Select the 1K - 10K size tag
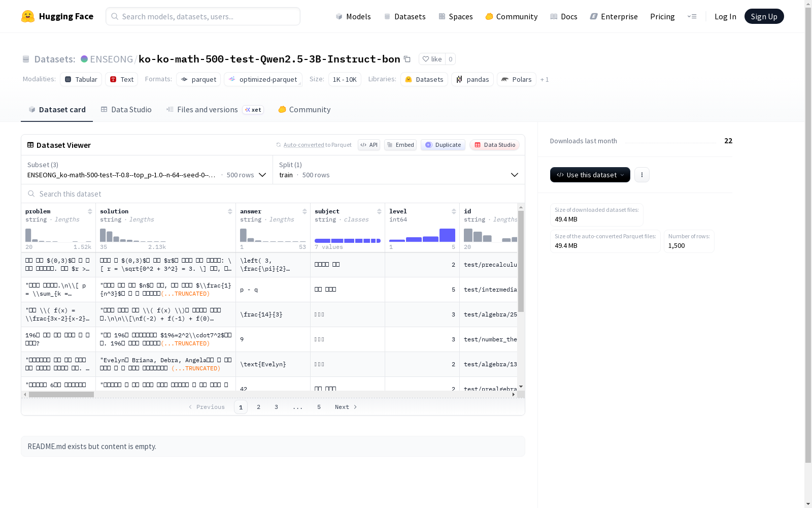812x508 pixels. coord(345,79)
